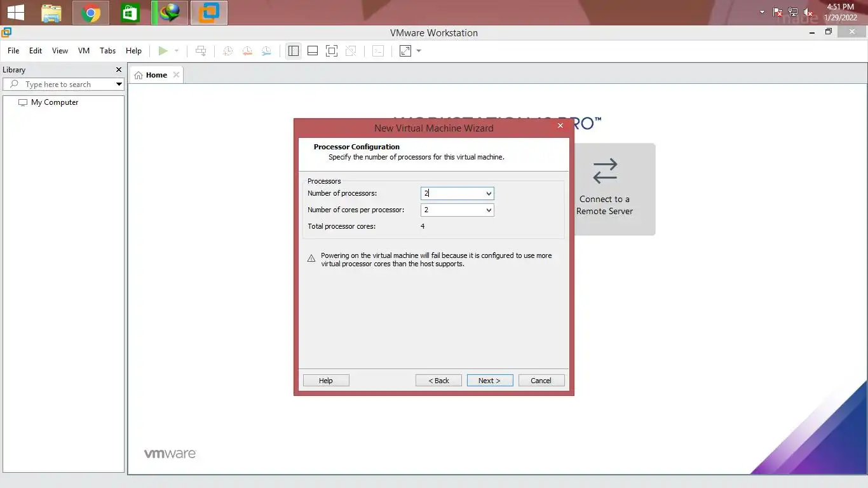Click the Back button in the wizard
The height and width of the screenshot is (488, 868).
(x=438, y=381)
